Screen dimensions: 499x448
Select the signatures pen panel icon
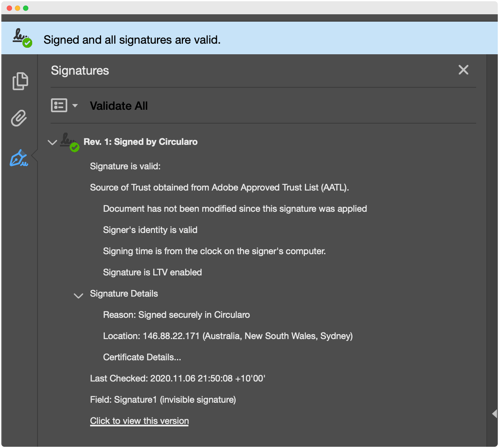[19, 158]
